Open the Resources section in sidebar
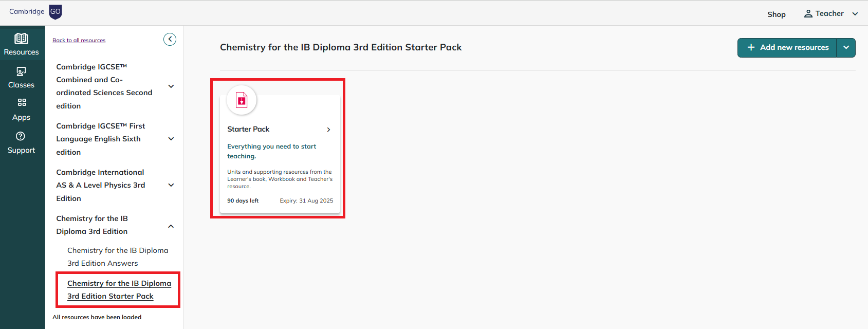Screen dimensions: 868x329 pyautogui.click(x=22, y=44)
